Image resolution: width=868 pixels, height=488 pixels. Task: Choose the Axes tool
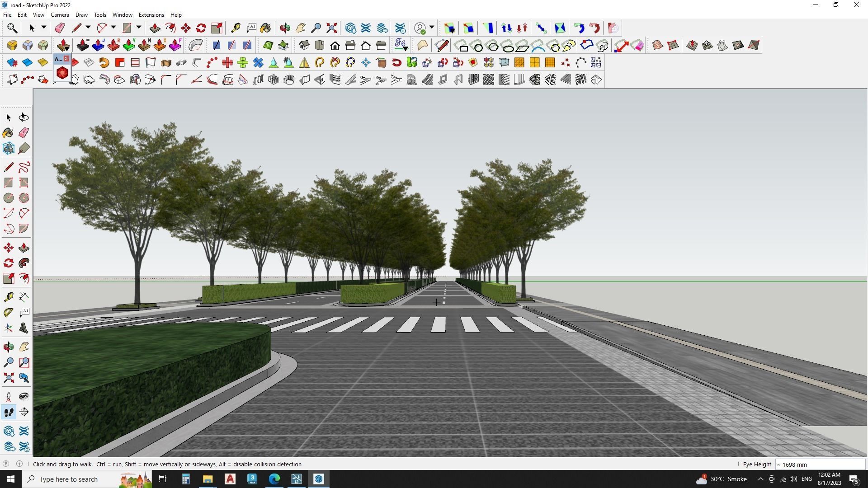click(9, 328)
